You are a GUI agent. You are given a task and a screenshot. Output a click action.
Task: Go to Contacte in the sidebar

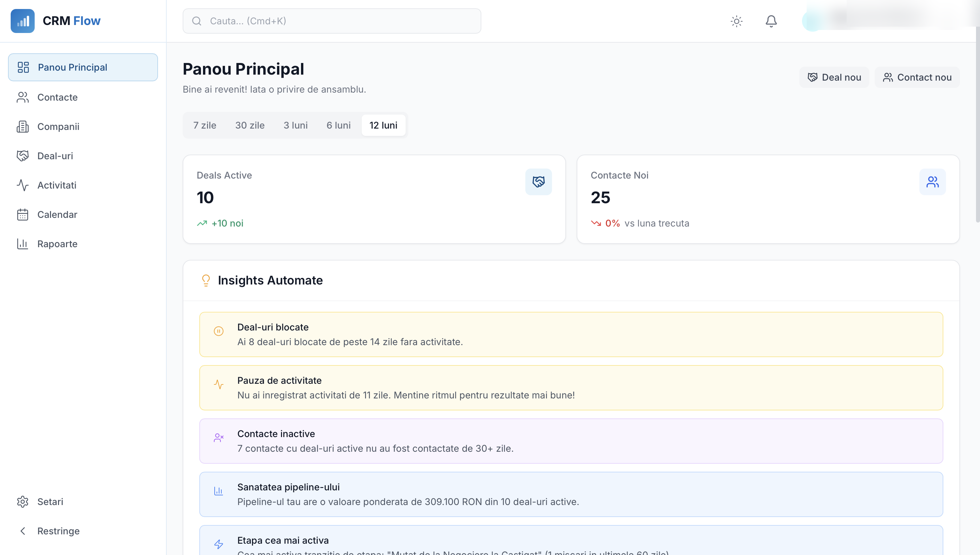[x=83, y=97]
